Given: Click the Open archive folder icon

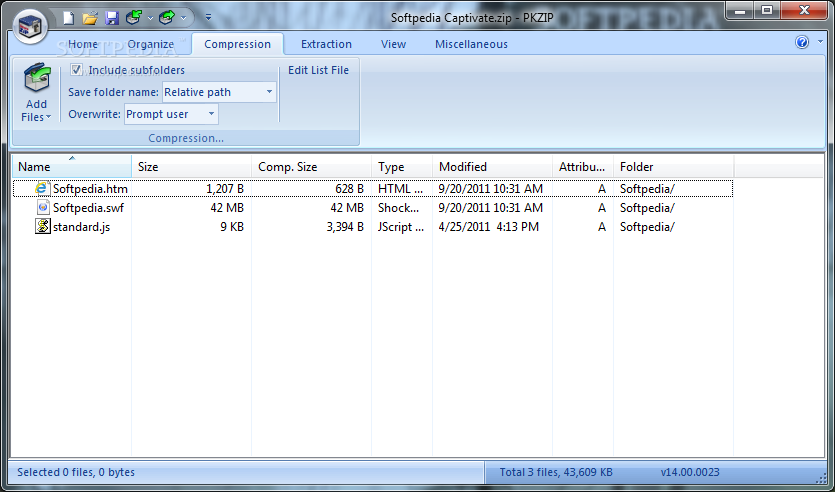Looking at the screenshot, I should tap(90, 18).
